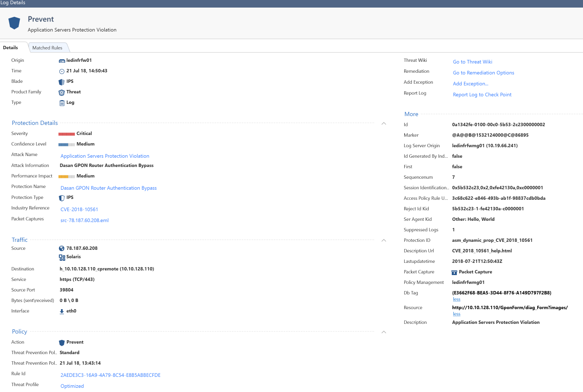Screen dimensions: 583x392
Task: Click the Solaris OS icon
Action: point(62,257)
